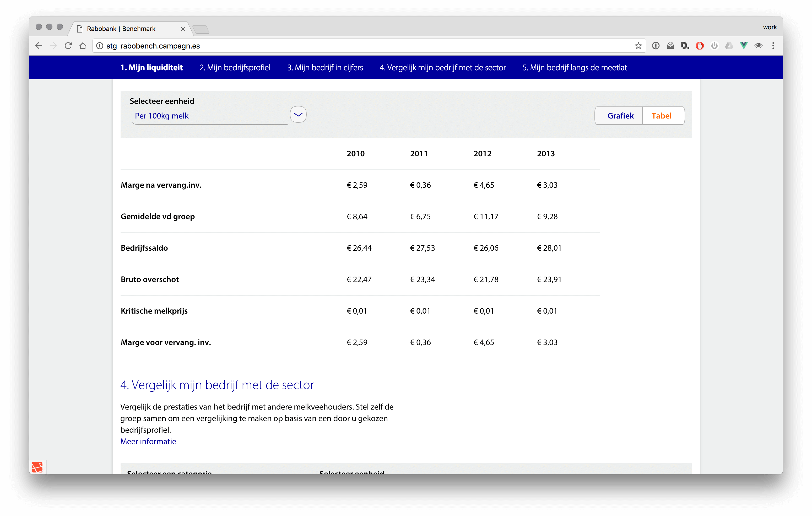Screen dimensions: 812x516
Task: Open the Vue devtools extension
Action: (744, 46)
